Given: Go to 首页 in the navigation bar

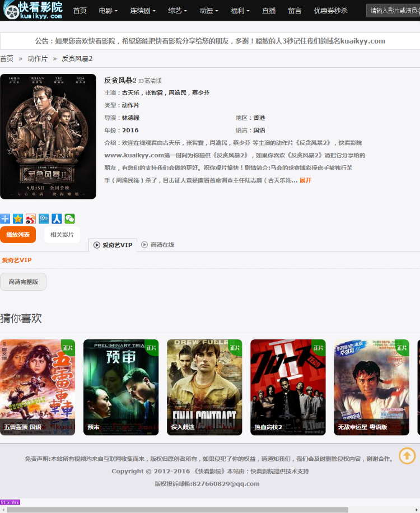Looking at the screenshot, I should click(80, 11).
